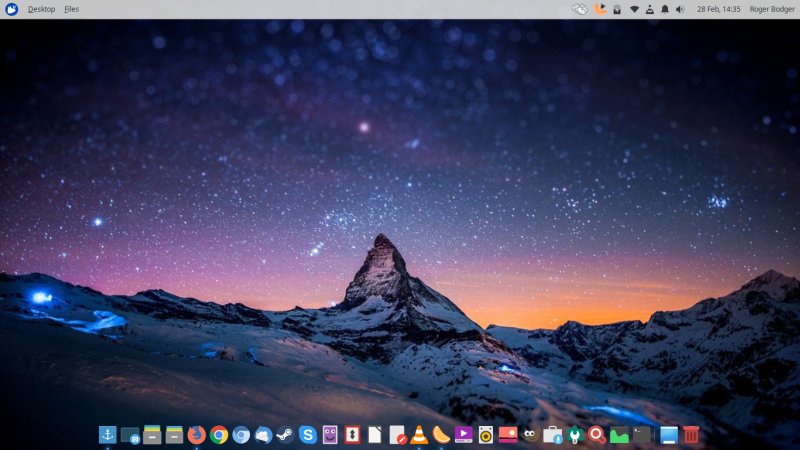The width and height of the screenshot is (800, 450).
Task: Open the purple smiley face app
Action: [x=330, y=435]
